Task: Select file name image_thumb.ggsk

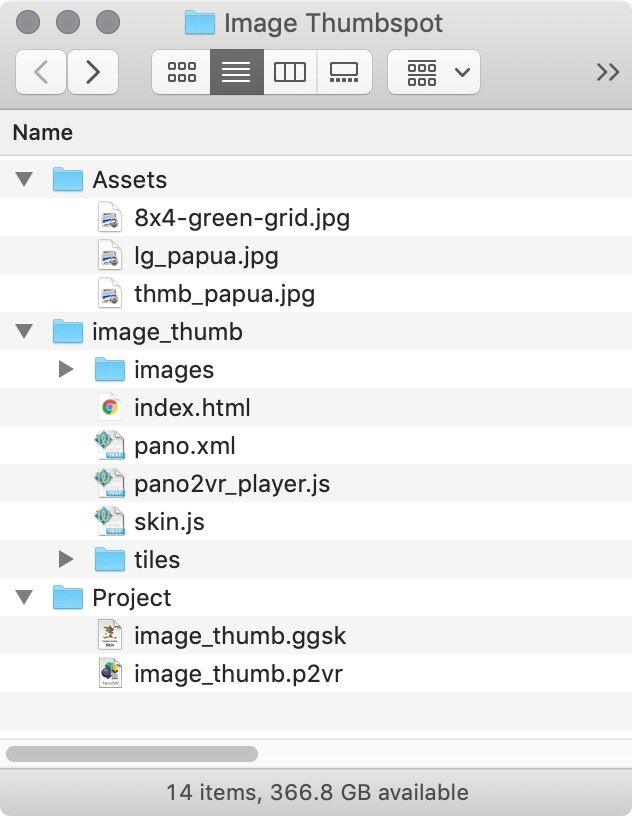Action: tap(240, 636)
